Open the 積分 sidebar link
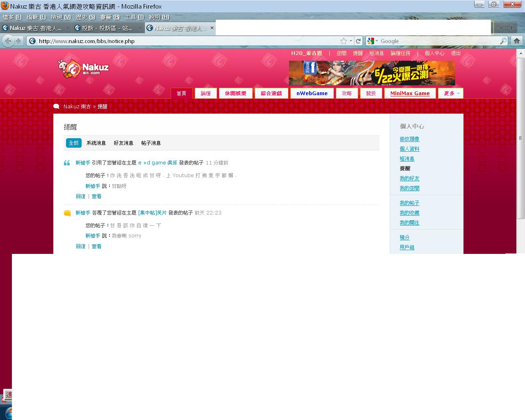Screen dimensions: 525x420 [x=404, y=237]
